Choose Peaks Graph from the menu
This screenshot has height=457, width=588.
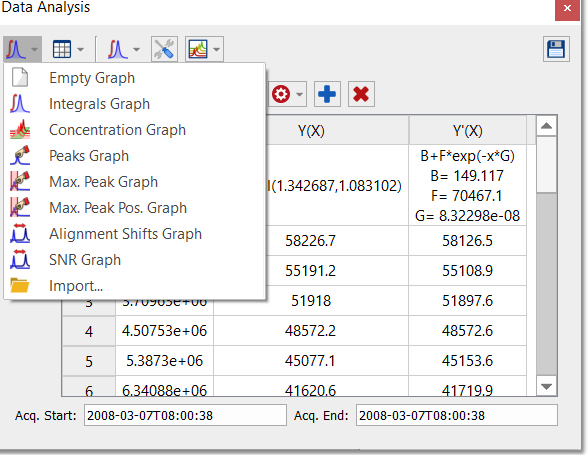tap(135, 156)
